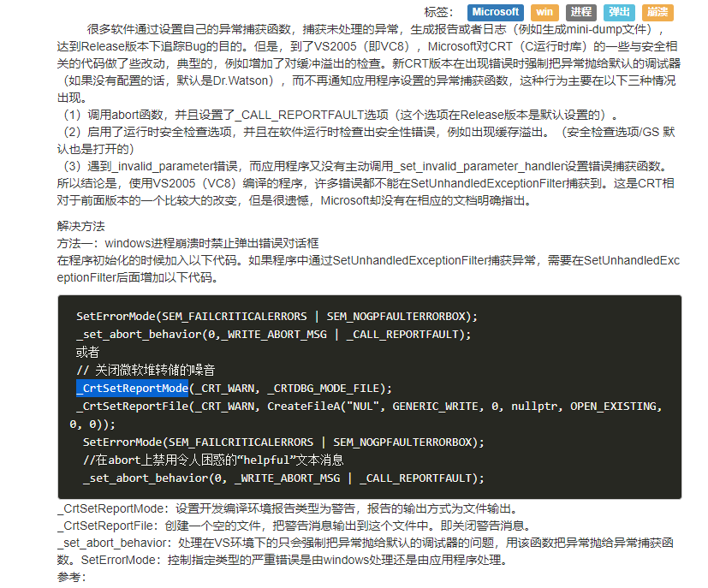Click the (1) 调用abort函数 item
The image size is (708, 588).
(339, 115)
